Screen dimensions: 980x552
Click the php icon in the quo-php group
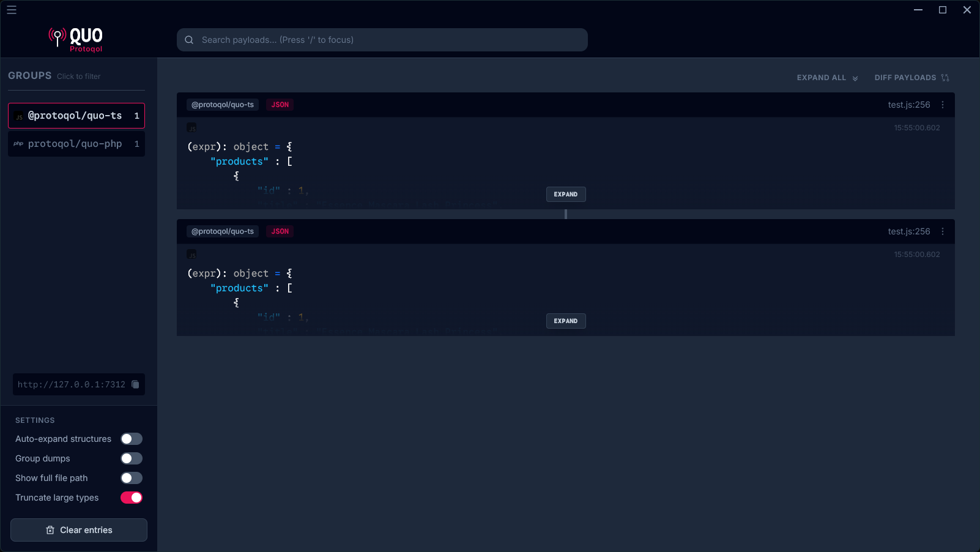(x=18, y=144)
